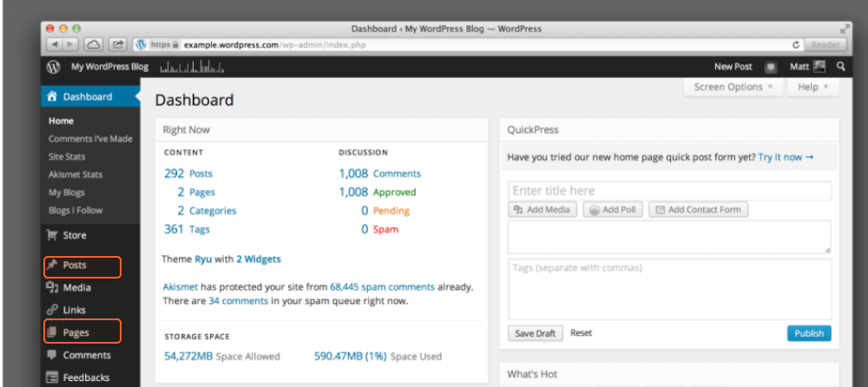
Task: Click the Save Draft button
Action: (536, 333)
